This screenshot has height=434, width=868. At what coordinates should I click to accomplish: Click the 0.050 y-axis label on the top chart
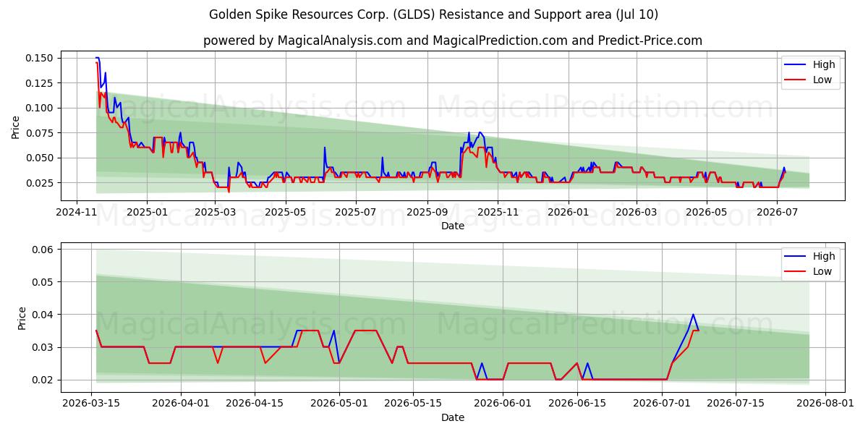pos(41,158)
